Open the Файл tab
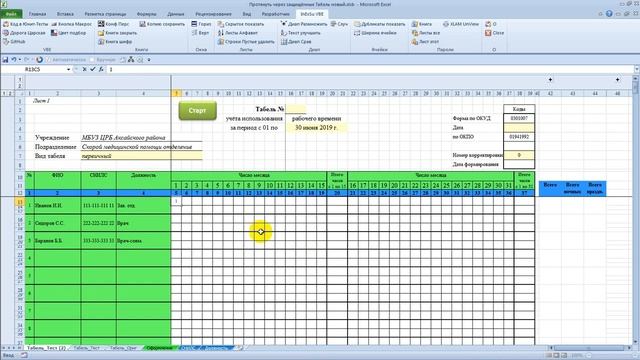The width and height of the screenshot is (640, 360). (11, 14)
